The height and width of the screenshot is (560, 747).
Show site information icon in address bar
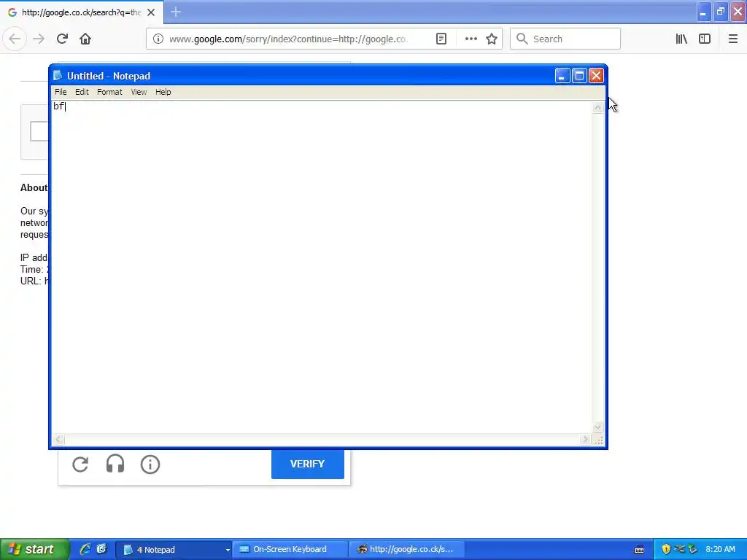158,39
